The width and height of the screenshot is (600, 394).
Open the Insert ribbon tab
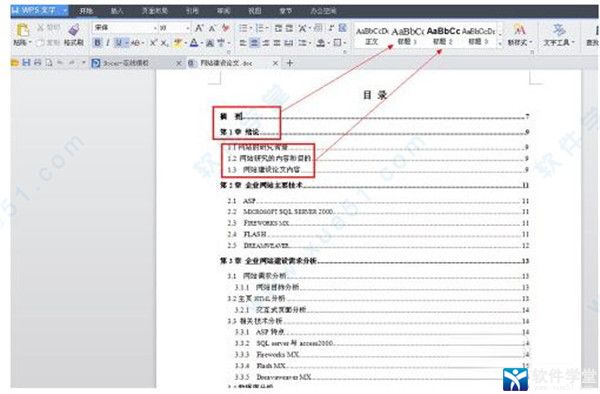117,11
